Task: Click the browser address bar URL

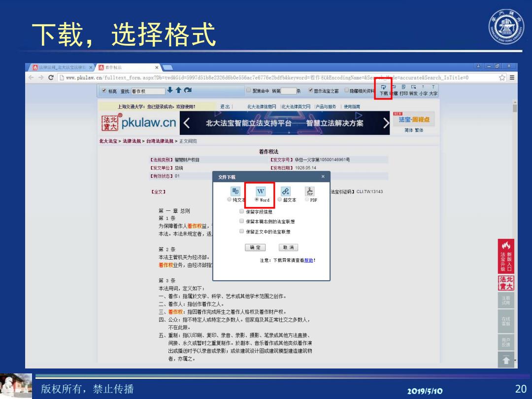Action: [x=267, y=78]
